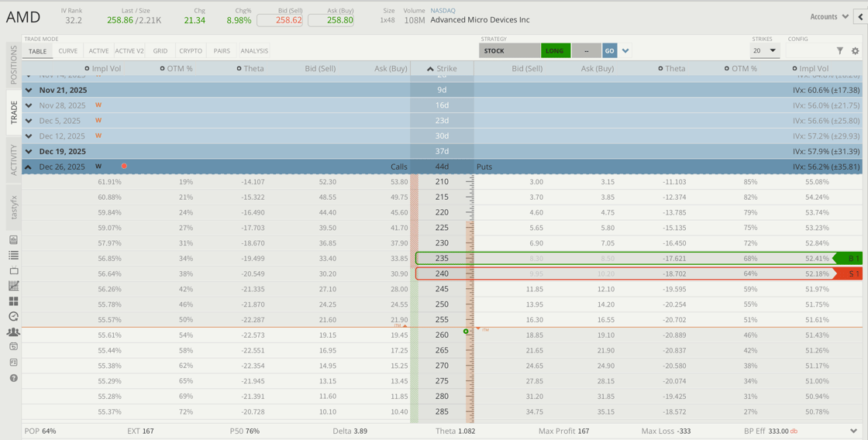The width and height of the screenshot is (868, 440).
Task: Expand the Dec 12, 2025 expiration
Action: (x=29, y=136)
